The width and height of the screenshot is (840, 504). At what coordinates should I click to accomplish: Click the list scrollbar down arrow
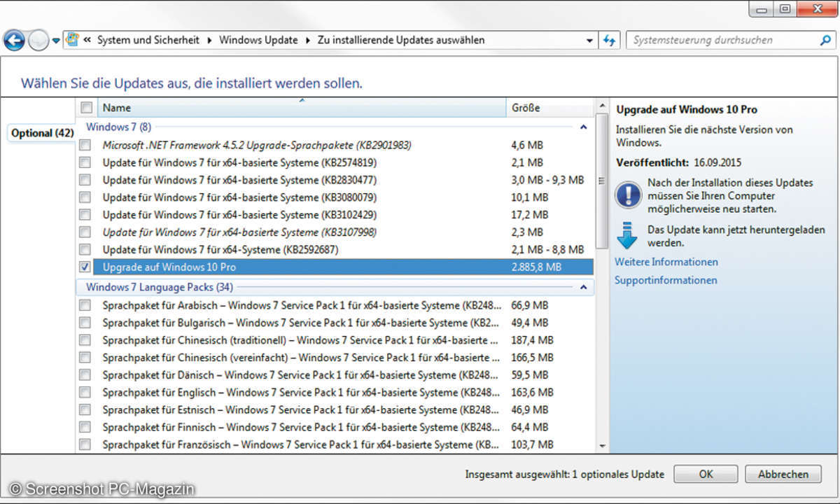601,446
